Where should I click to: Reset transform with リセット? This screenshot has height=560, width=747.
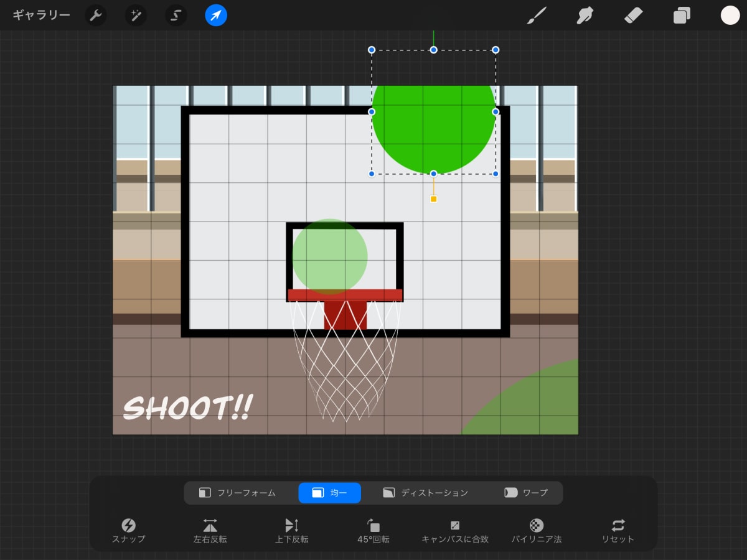(x=618, y=531)
